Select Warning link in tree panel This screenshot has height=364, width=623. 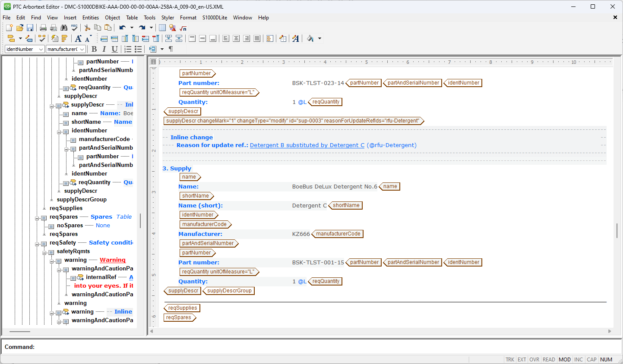pos(113,260)
